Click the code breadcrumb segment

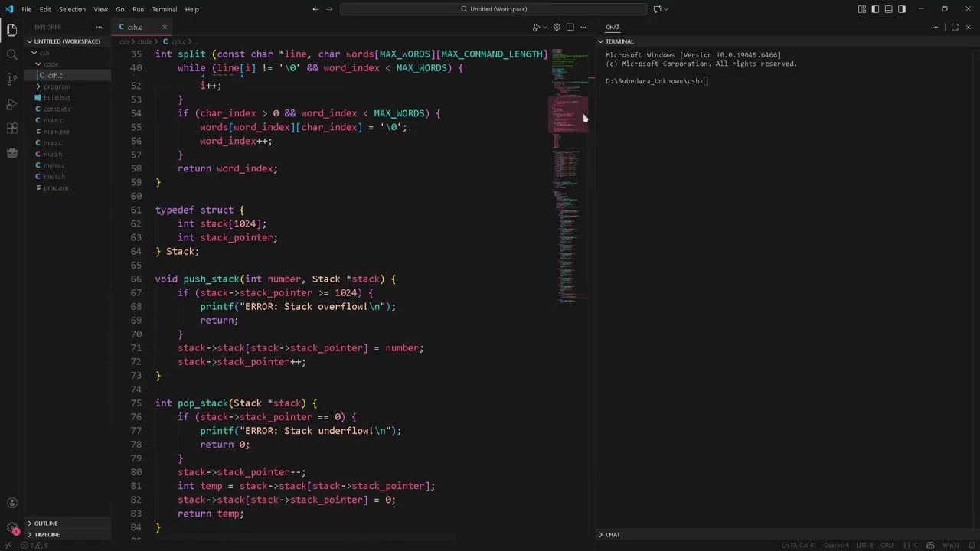pyautogui.click(x=145, y=41)
